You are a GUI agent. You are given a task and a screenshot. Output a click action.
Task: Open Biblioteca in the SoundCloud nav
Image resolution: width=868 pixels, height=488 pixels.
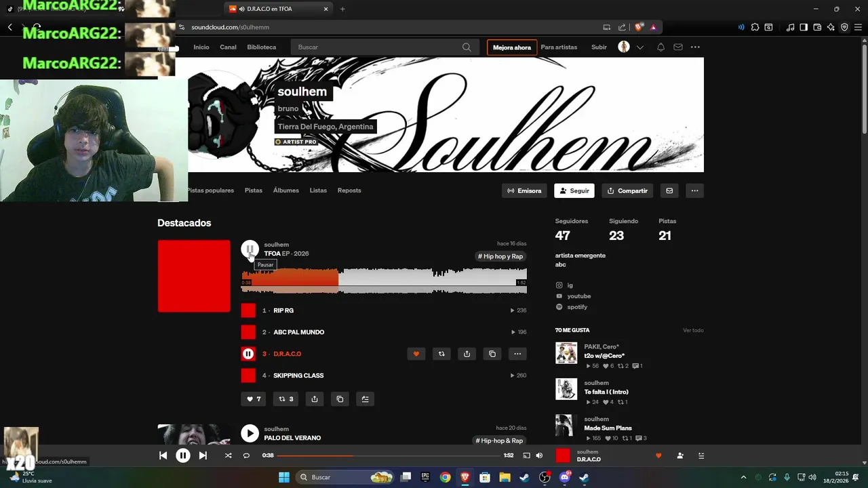pyautogui.click(x=262, y=47)
